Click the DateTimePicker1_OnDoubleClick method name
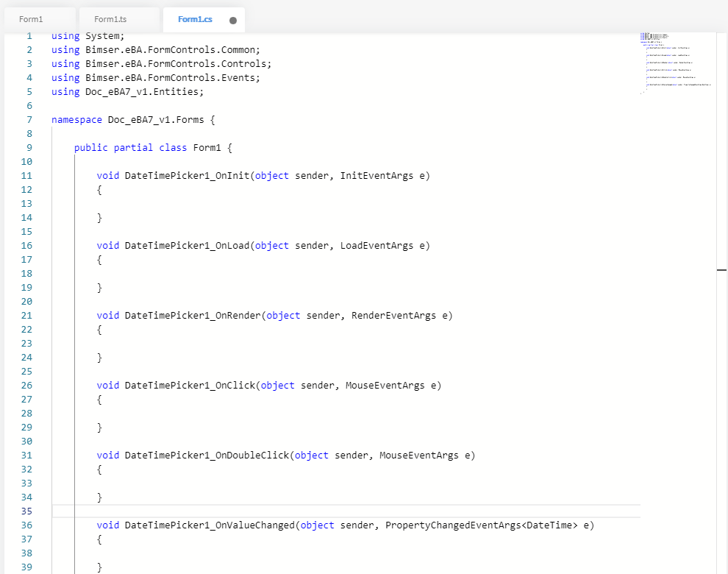The height and width of the screenshot is (574, 728). pyautogui.click(x=207, y=455)
